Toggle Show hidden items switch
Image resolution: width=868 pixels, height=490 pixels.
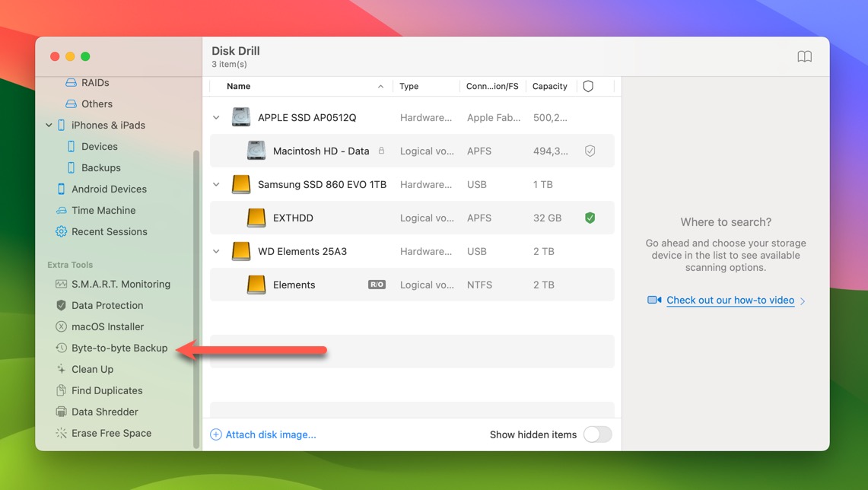[x=598, y=434]
